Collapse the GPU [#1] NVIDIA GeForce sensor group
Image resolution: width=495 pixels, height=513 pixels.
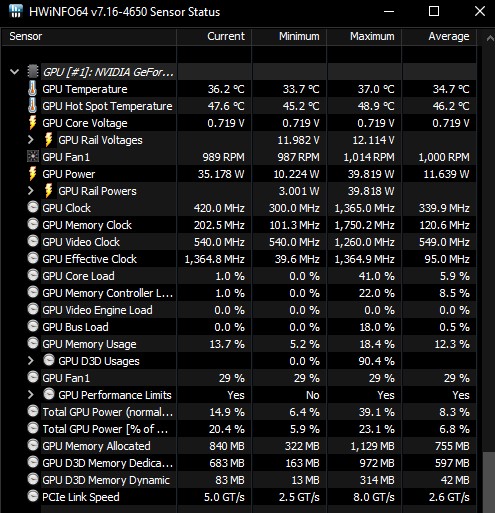pos(14,71)
